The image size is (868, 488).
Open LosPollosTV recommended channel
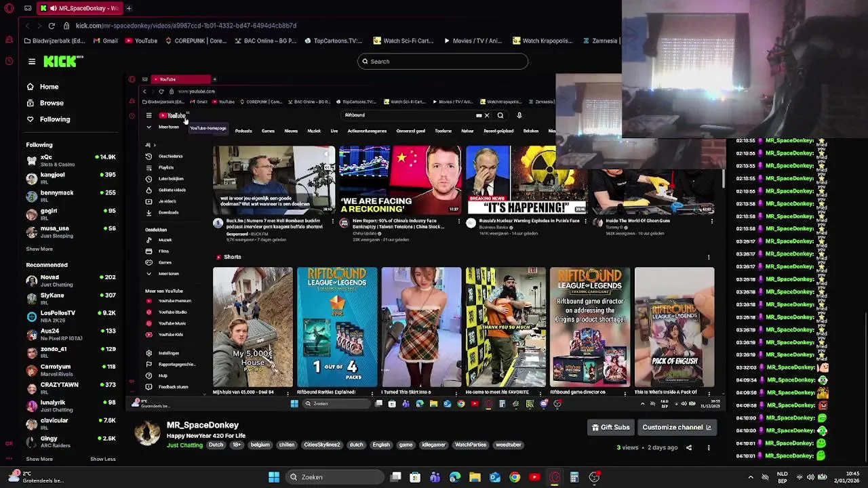click(71, 316)
